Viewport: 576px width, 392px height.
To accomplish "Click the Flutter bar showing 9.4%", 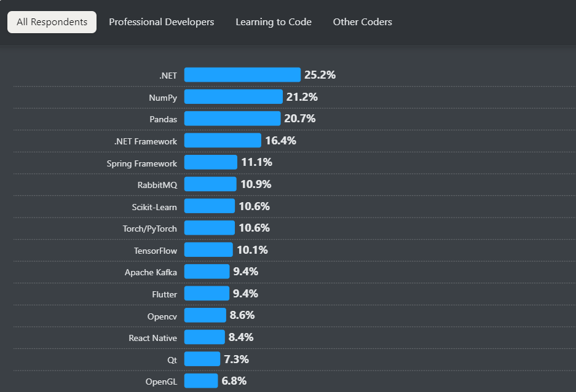I will point(207,294).
